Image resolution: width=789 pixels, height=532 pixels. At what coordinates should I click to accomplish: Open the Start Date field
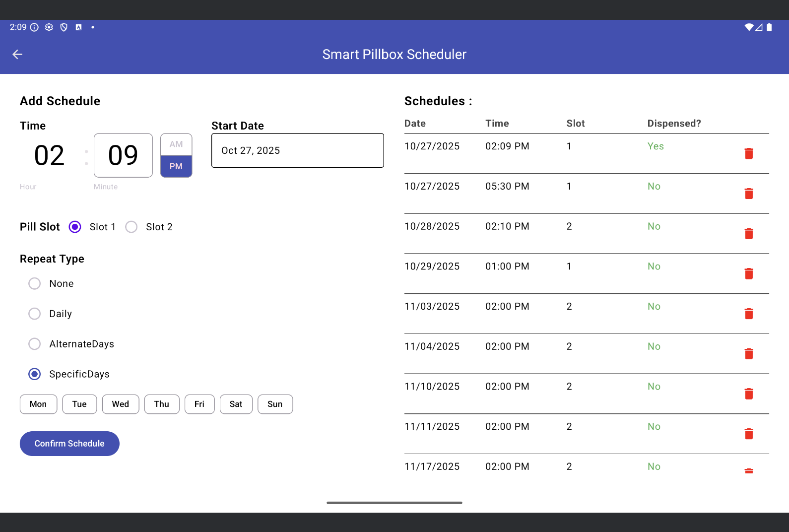point(298,150)
